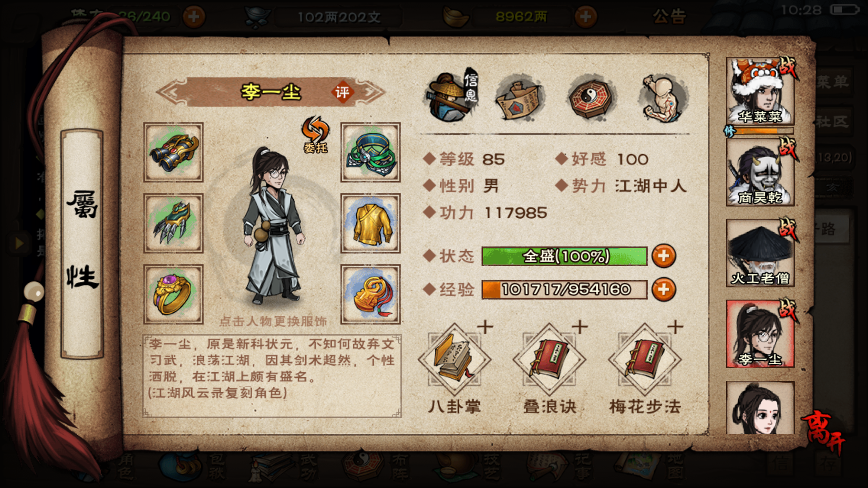Image resolution: width=868 pixels, height=488 pixels.
Task: Select the golden robe armor slot
Action: click(x=370, y=223)
